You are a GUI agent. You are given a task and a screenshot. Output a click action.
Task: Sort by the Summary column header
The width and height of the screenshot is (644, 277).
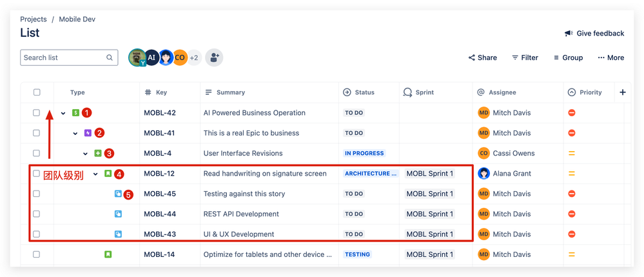click(225, 92)
